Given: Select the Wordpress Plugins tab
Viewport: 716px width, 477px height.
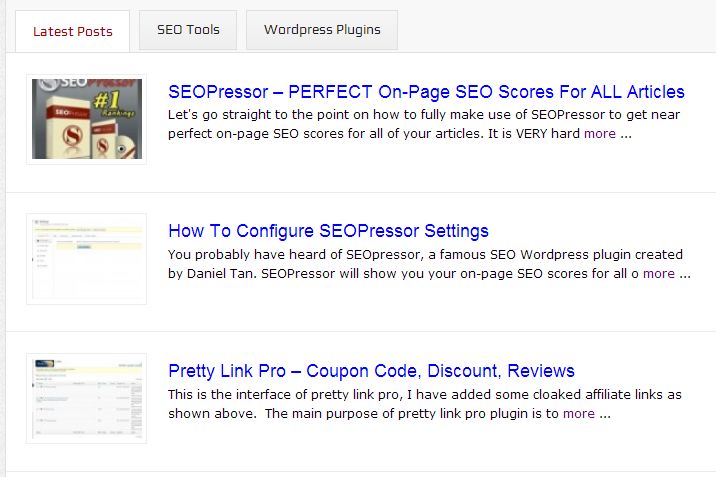Looking at the screenshot, I should click(x=322, y=30).
